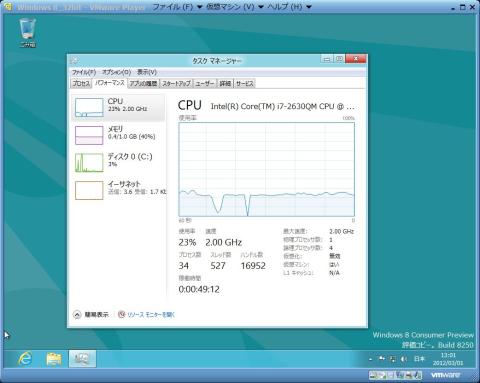
Task: Click the VMware Player title bar icon
Action: coord(7,7)
